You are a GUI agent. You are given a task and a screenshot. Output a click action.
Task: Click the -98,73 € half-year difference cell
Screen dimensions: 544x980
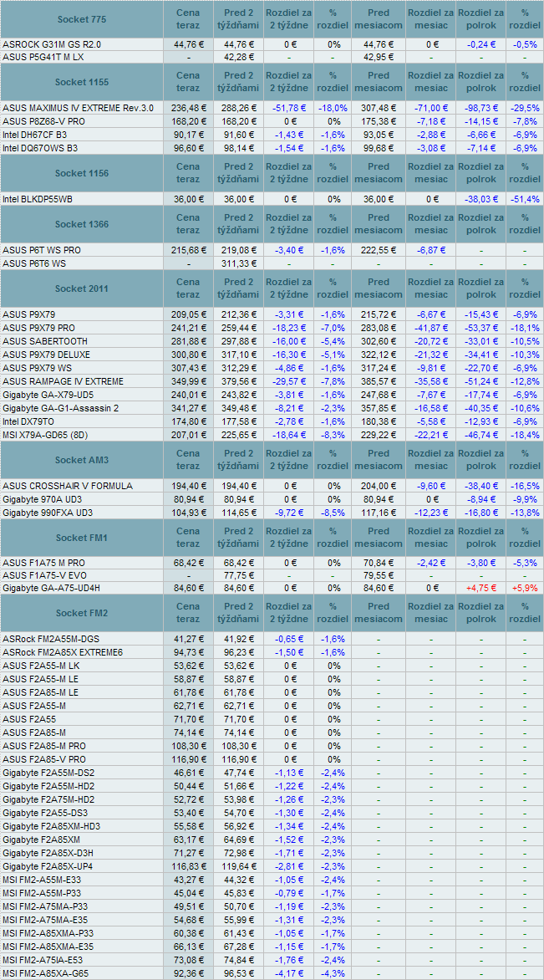[480, 108]
